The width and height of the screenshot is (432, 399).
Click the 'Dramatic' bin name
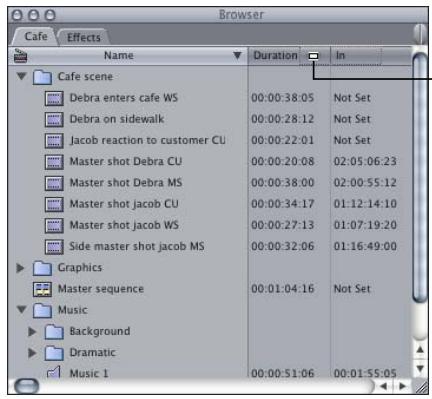pyautogui.click(x=92, y=352)
